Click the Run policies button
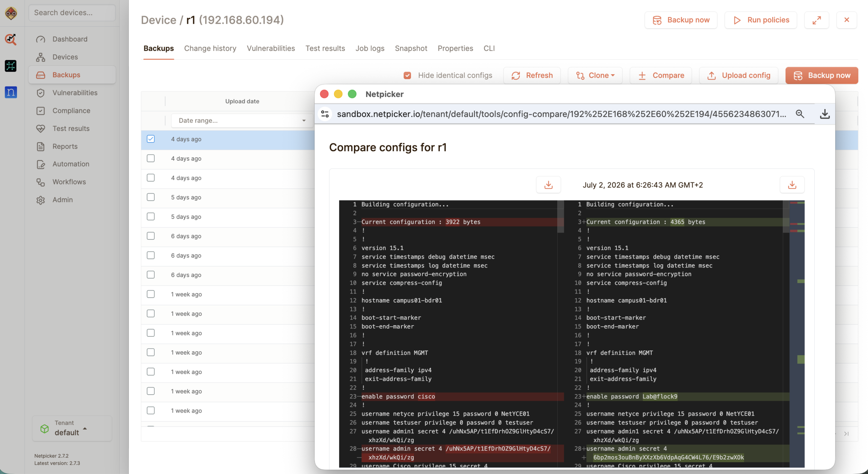This screenshot has height=474, width=868. (761, 20)
